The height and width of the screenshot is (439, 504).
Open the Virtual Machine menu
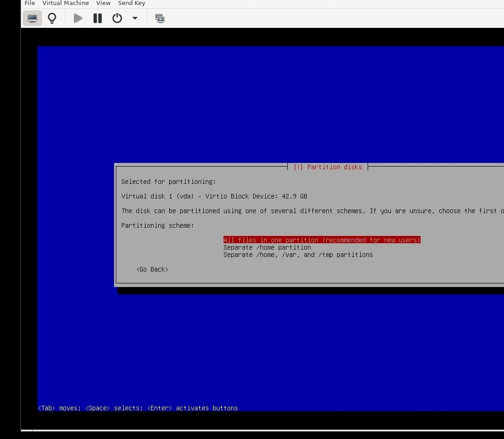(x=66, y=3)
